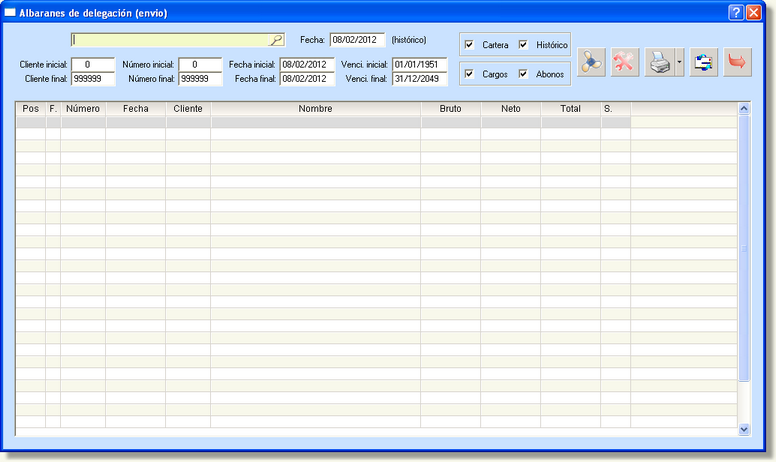
Task: Sort by the Fecha column header
Action: 136,109
